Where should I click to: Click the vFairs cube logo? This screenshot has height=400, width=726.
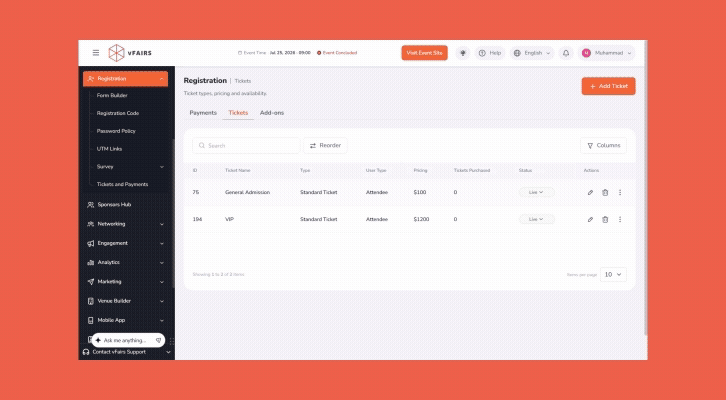[x=116, y=53]
